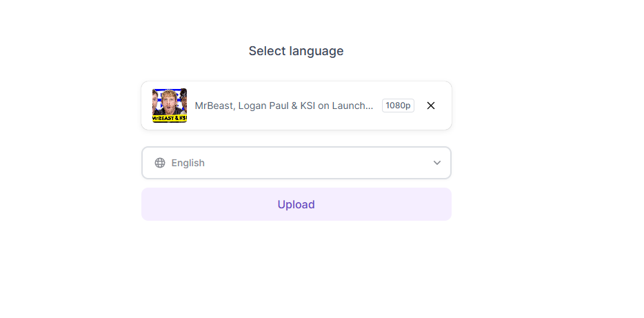Click the video quality 1080p label
644x318 pixels.
pyautogui.click(x=398, y=106)
